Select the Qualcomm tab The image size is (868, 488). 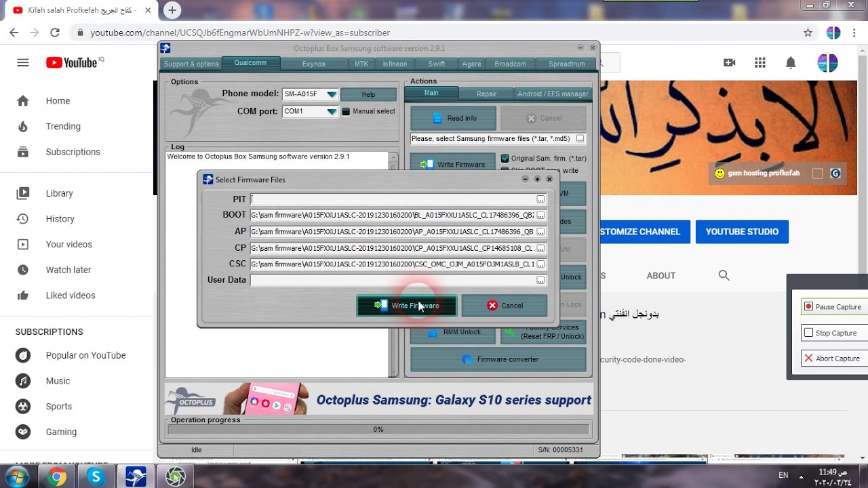click(250, 63)
